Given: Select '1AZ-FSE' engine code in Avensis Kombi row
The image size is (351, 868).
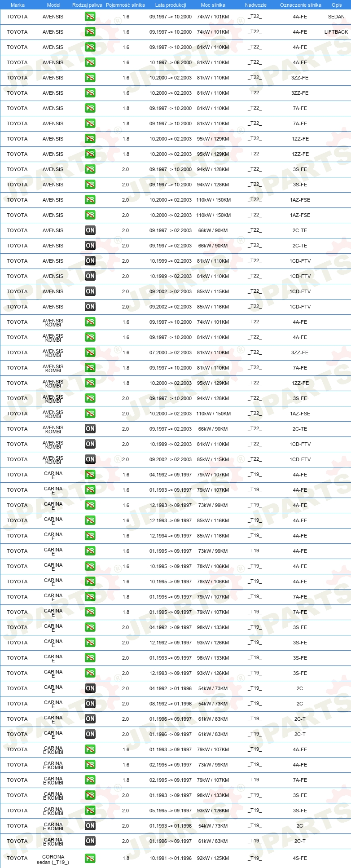Looking at the screenshot, I should [300, 414].
